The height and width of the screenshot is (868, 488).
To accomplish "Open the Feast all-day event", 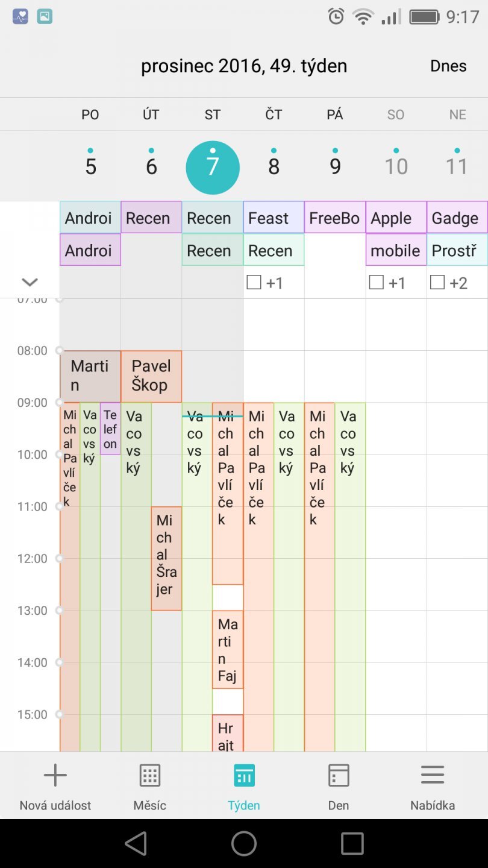I will click(x=274, y=218).
